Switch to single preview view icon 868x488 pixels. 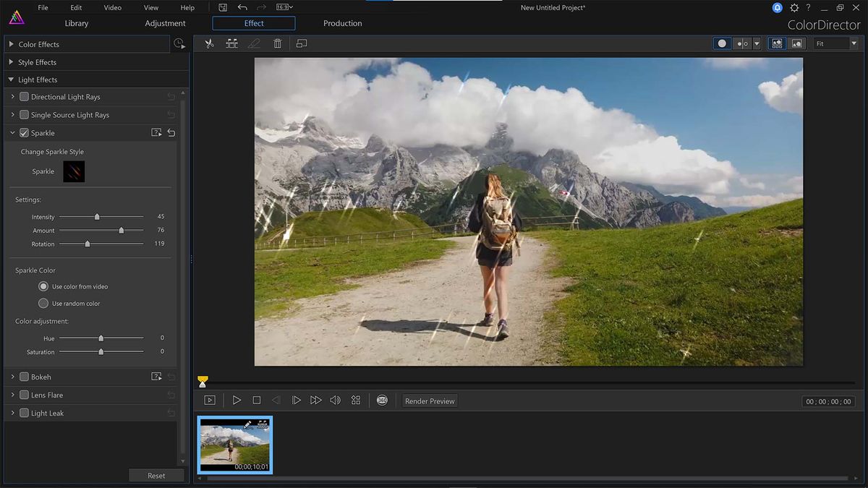796,43
